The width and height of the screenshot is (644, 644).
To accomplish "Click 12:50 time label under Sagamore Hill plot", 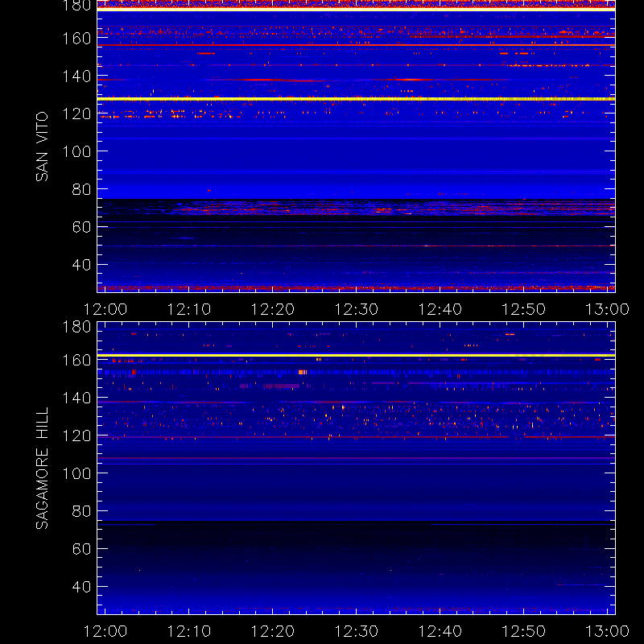I will (524, 631).
